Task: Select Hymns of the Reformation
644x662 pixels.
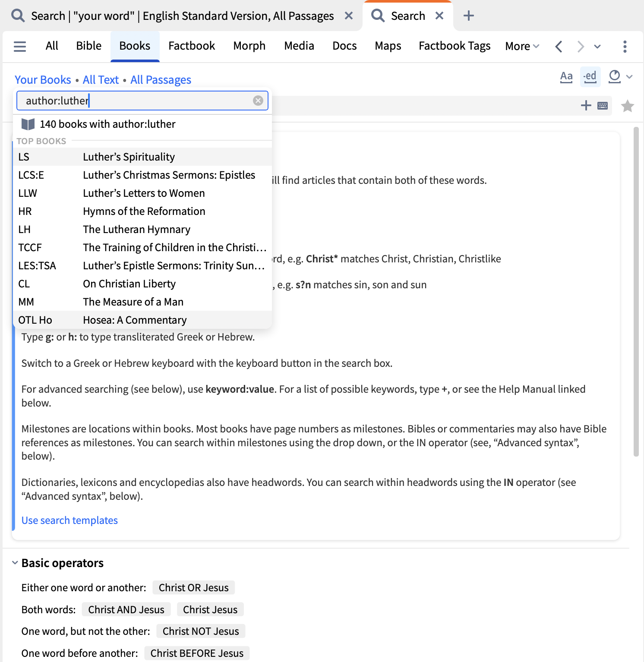Action: [x=142, y=211]
